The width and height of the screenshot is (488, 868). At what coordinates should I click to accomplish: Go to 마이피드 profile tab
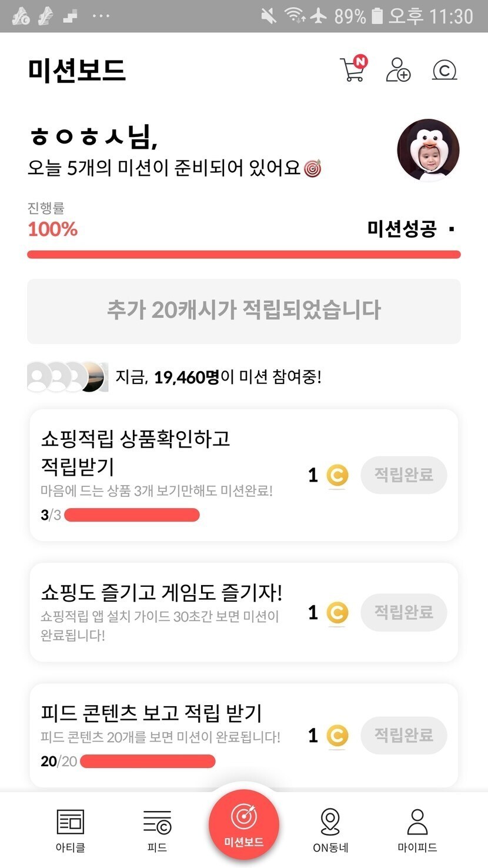(x=417, y=830)
